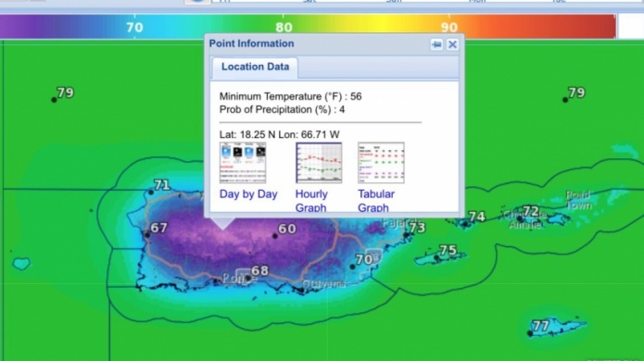Click the map point labeled 75
The width and height of the screenshot is (644, 361).
[x=436, y=257]
